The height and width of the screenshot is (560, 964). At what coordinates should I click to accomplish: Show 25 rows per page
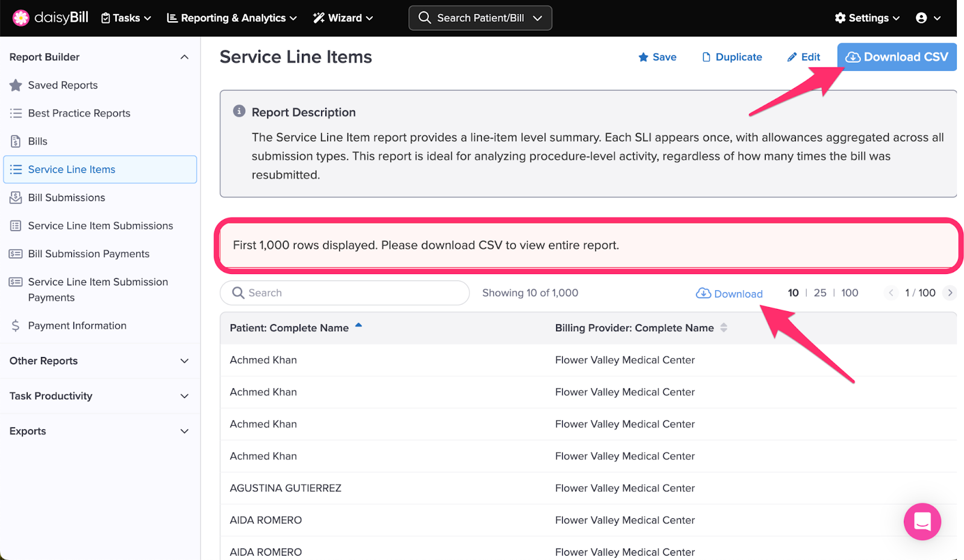819,293
